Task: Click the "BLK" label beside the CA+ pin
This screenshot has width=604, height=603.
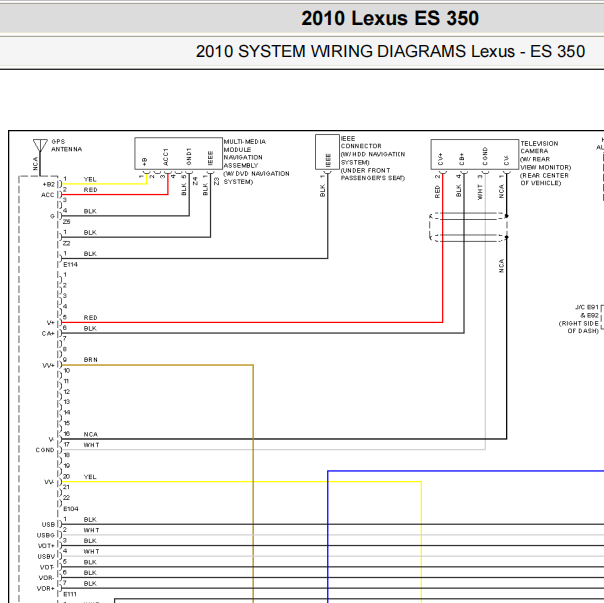Action: click(x=90, y=329)
